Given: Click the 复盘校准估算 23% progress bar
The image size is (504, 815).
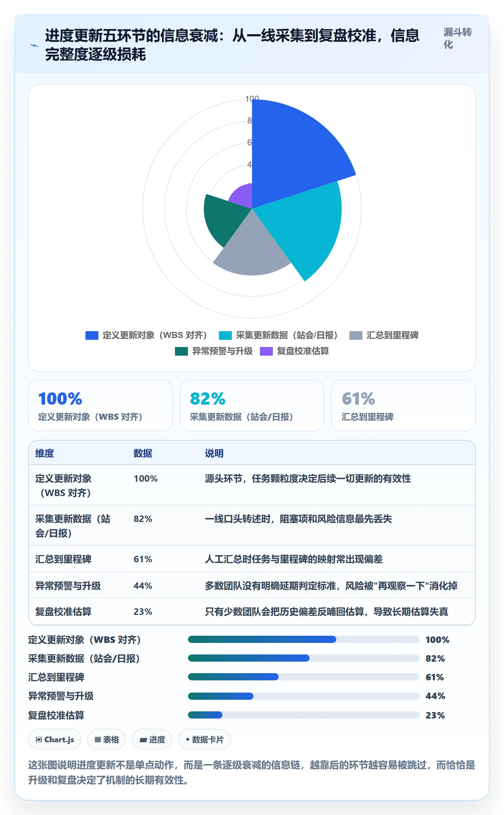Looking at the screenshot, I should (x=303, y=715).
